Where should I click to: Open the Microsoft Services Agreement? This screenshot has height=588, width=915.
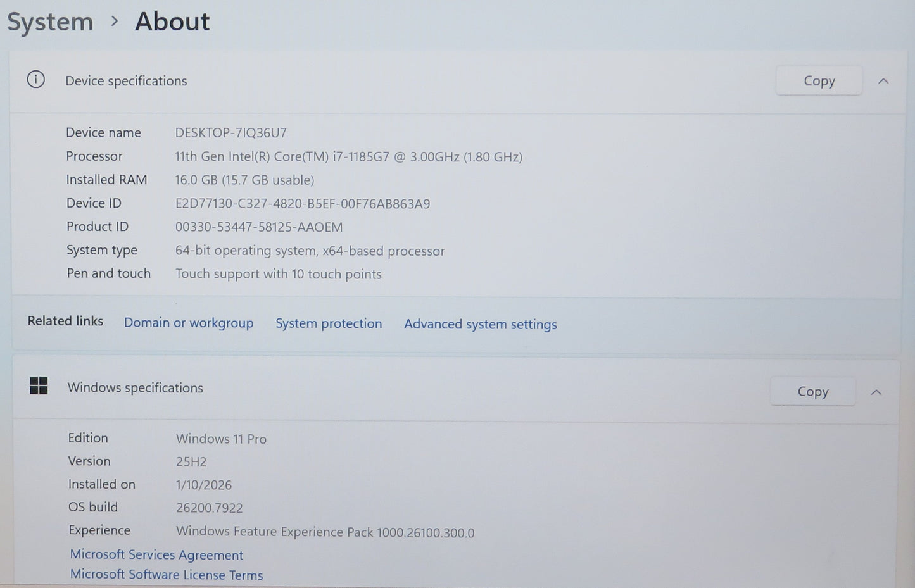pyautogui.click(x=156, y=554)
